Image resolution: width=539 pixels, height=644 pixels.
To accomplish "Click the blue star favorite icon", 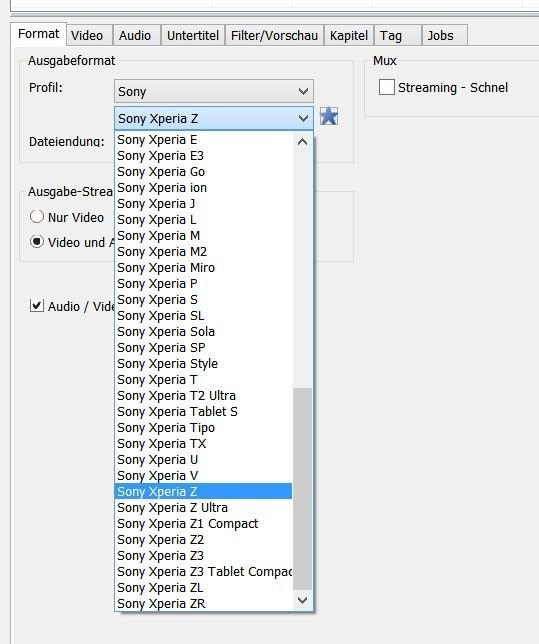I will coord(329,116).
